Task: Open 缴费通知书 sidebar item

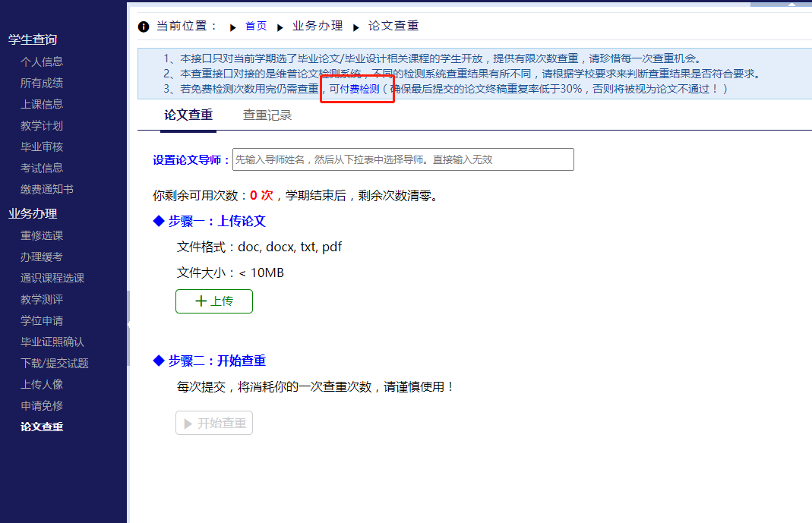Action: (47, 189)
